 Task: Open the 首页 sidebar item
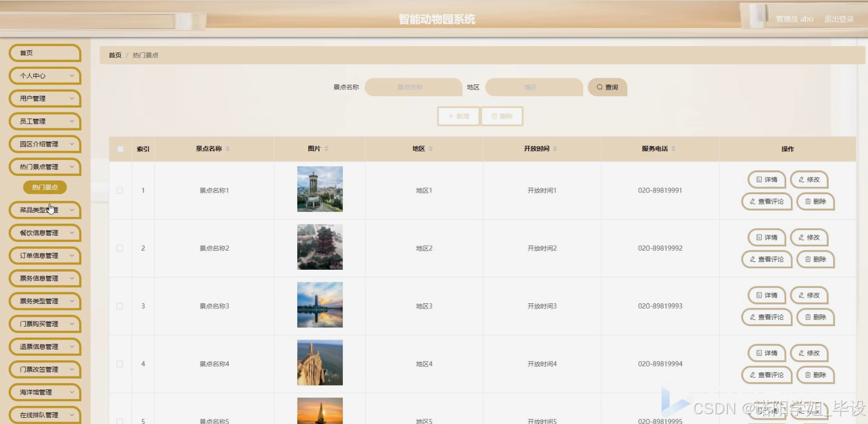coord(45,53)
